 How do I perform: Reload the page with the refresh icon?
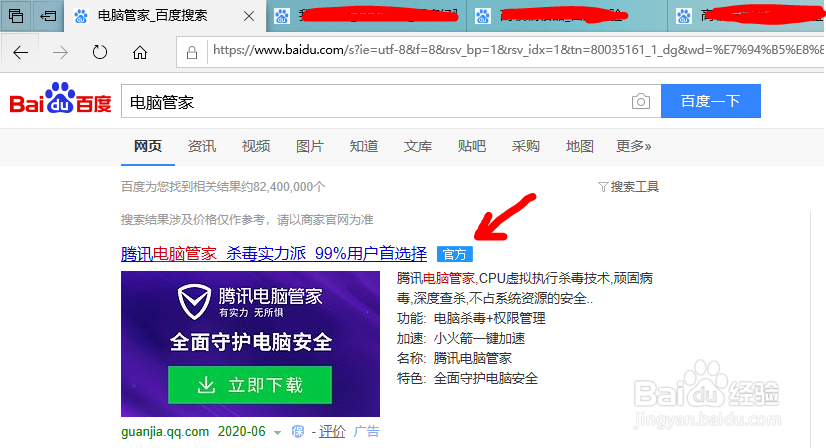(x=100, y=53)
